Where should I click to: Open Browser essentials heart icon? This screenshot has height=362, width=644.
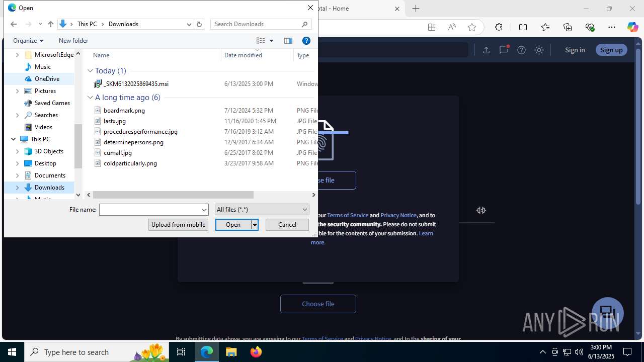click(590, 27)
